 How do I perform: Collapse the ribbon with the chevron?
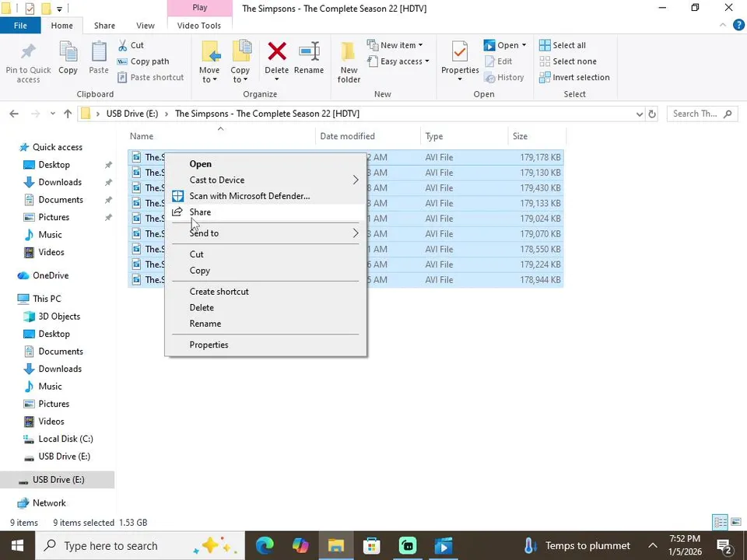tap(723, 25)
